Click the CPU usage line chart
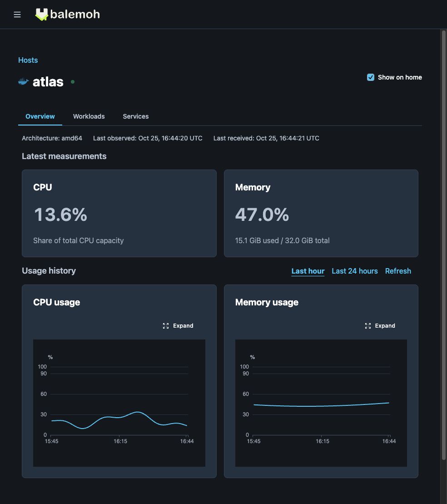Image resolution: width=447 pixels, height=504 pixels. click(x=119, y=403)
